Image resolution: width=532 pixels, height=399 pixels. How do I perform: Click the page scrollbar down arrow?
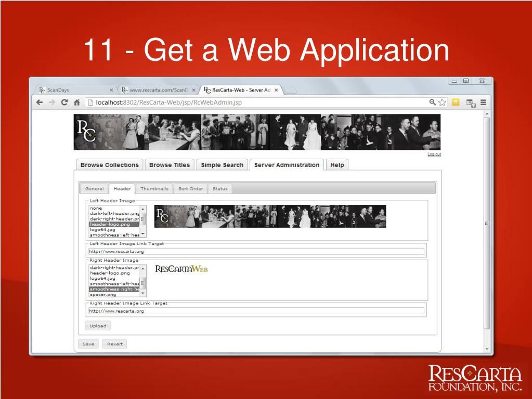487,349
